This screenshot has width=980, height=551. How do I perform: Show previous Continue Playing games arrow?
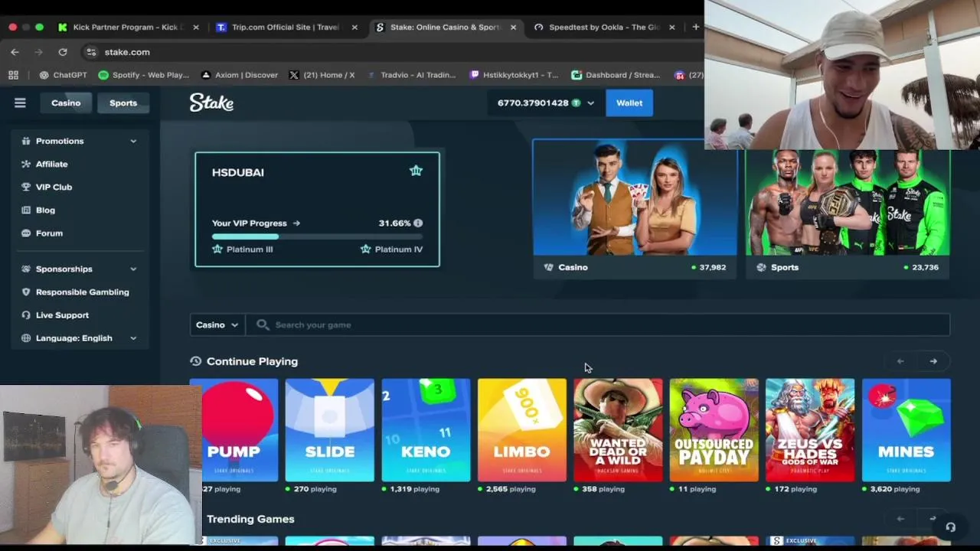(900, 361)
